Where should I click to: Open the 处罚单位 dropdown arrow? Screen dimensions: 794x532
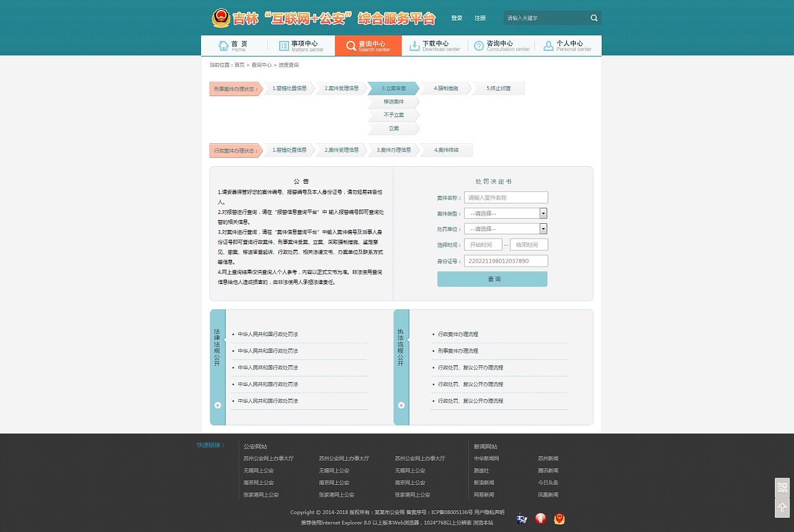pos(543,229)
